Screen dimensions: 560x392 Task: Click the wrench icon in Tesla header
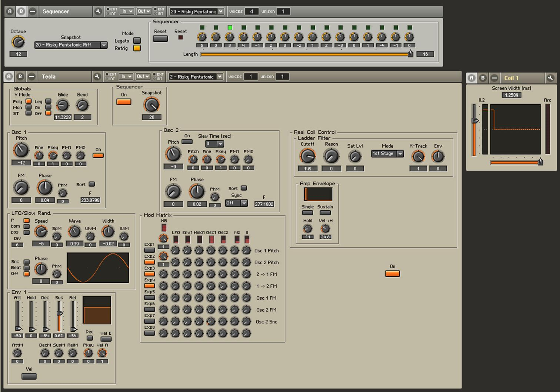tap(97, 77)
